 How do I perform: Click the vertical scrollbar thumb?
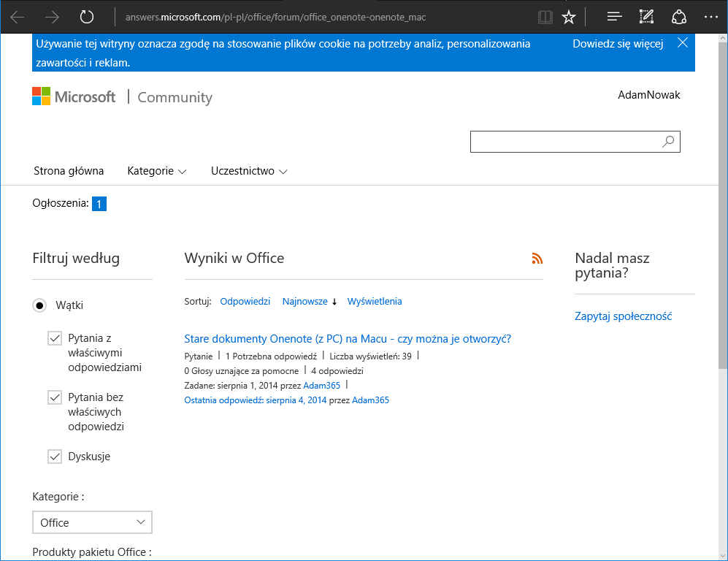coord(723,205)
